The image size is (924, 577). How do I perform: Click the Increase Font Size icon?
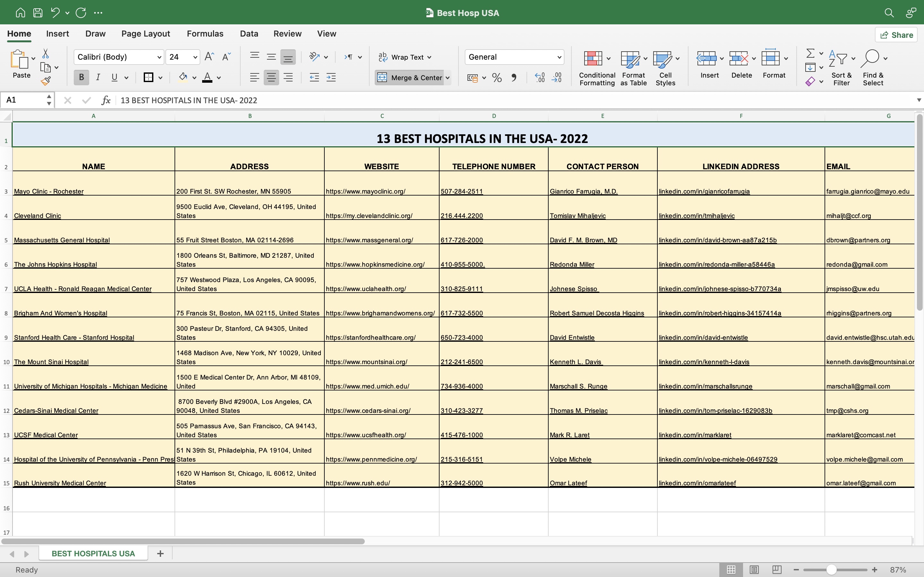tap(209, 57)
